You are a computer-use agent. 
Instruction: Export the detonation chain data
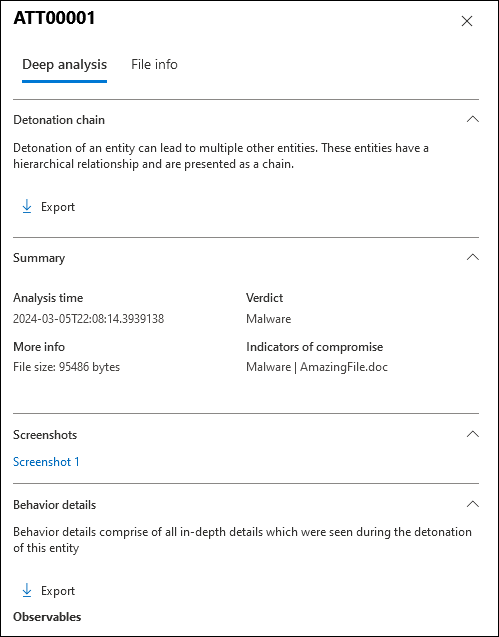[48, 207]
